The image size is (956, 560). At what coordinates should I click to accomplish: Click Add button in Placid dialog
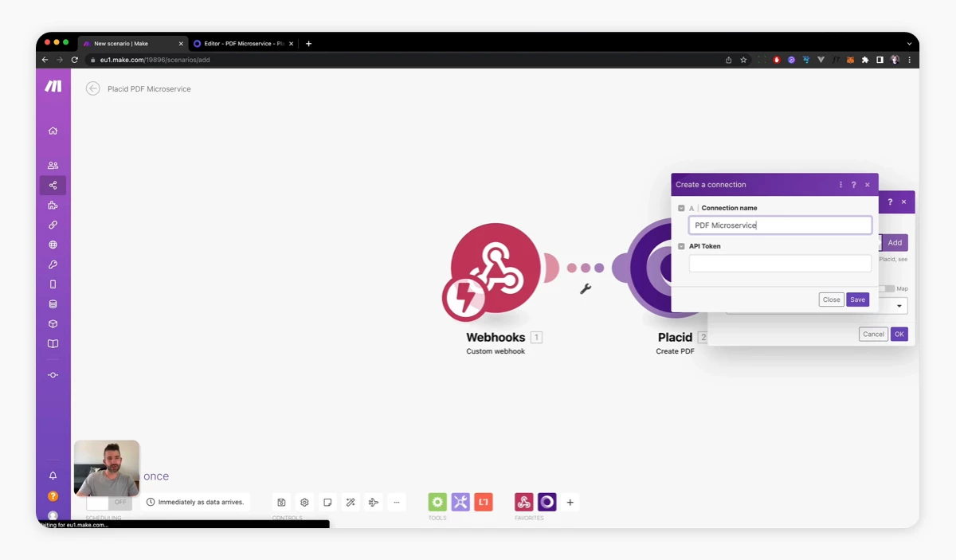tap(895, 243)
